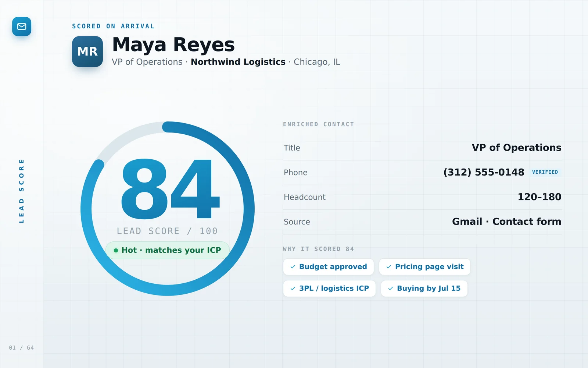Click the Title row label
Screen dimensions: 588x368
coord(292,148)
